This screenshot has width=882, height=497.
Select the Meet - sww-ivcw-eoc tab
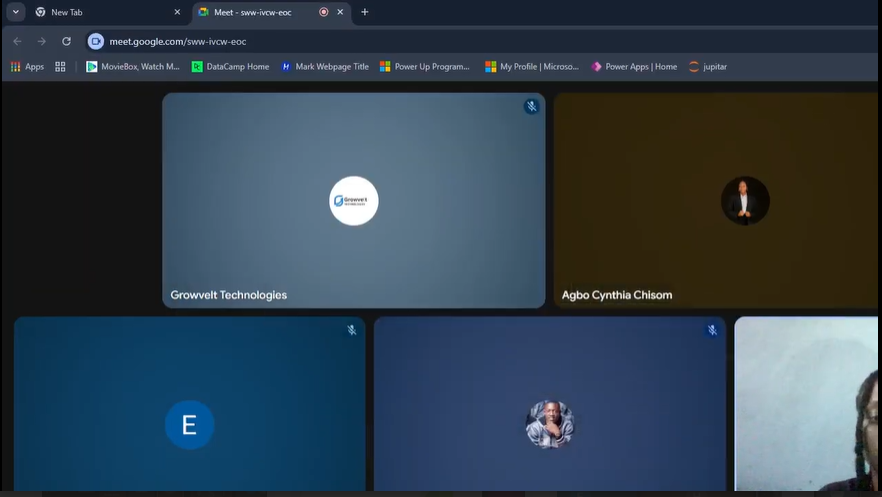click(x=255, y=12)
